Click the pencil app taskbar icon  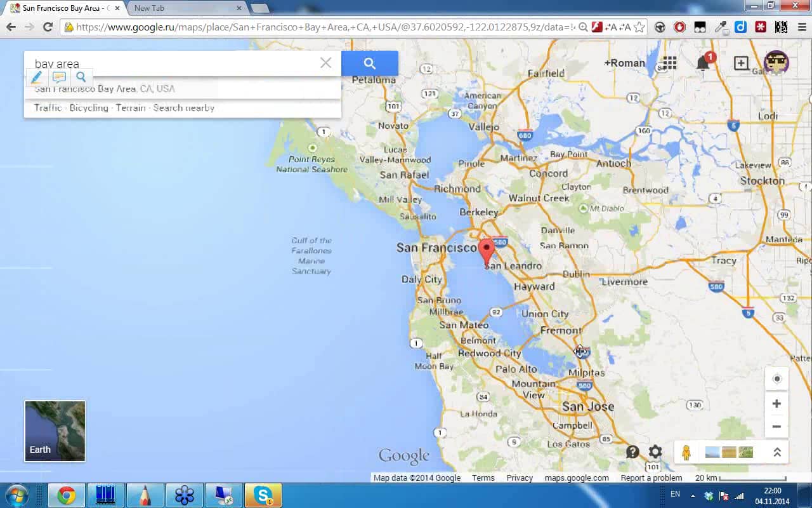pos(145,495)
